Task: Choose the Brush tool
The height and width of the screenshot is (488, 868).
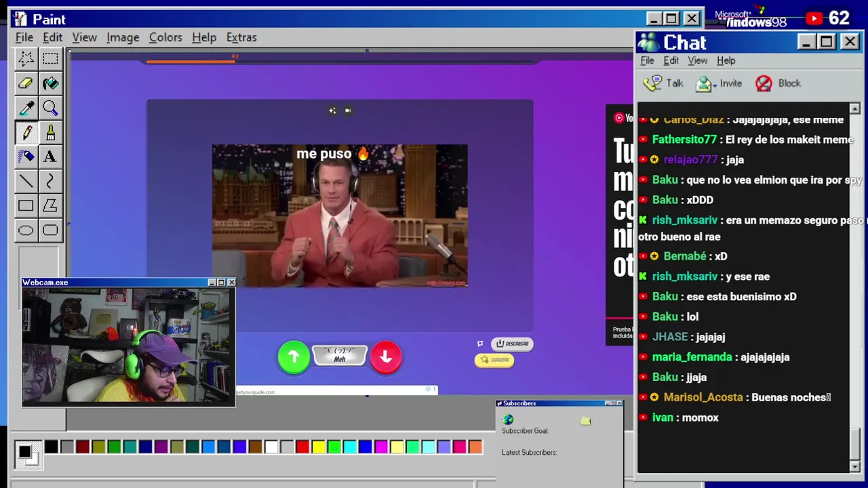Action: [x=50, y=132]
